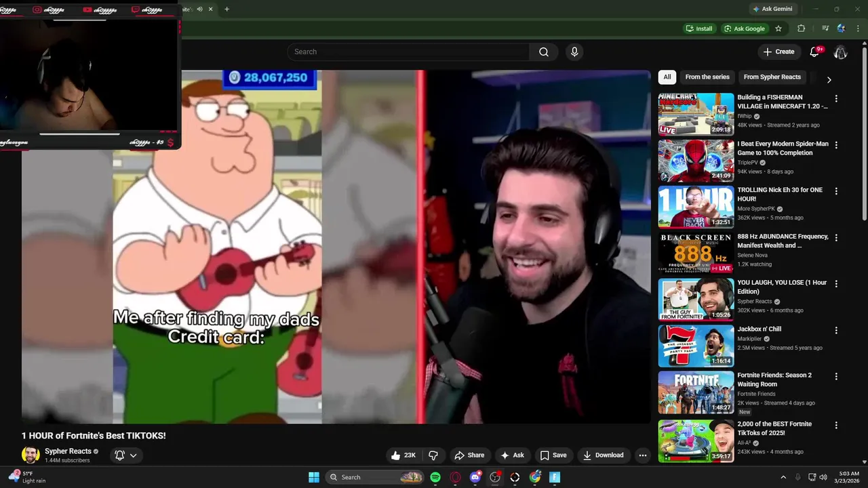This screenshot has width=868, height=488.
Task: Start voice search with the microphone icon
Action: click(574, 52)
